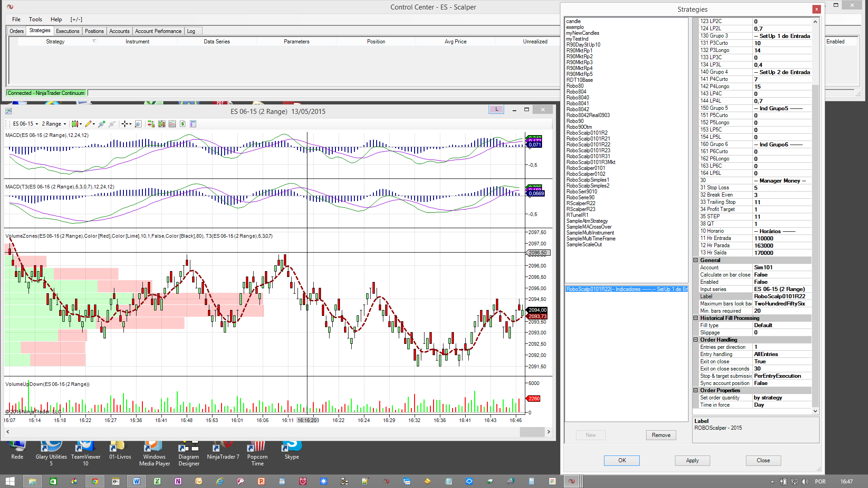
Task: Click the Apply button
Action: tap(692, 460)
